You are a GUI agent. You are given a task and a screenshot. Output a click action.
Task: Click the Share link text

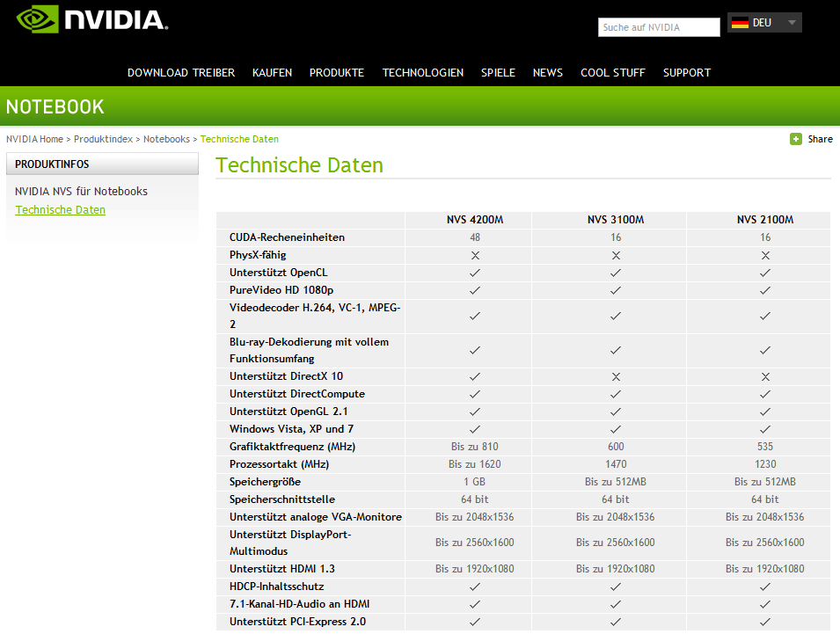click(x=820, y=139)
